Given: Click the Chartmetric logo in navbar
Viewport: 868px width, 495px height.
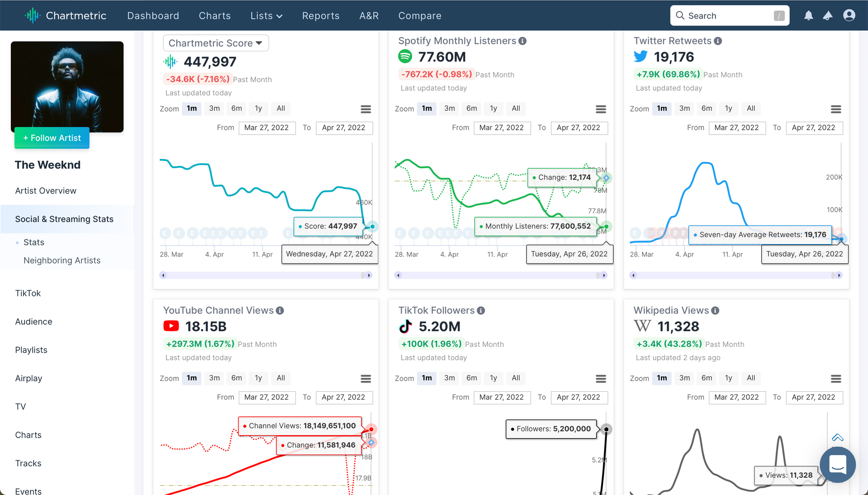Looking at the screenshot, I should coord(66,16).
